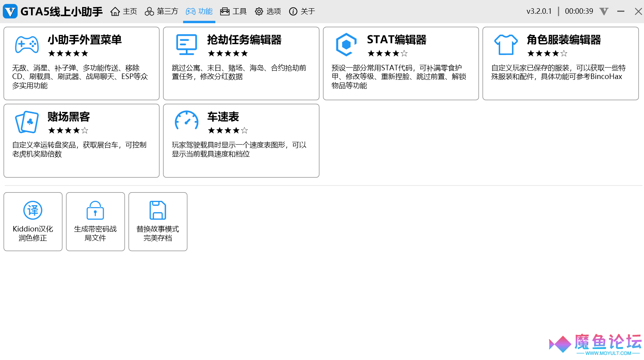Click the star rating under 抢劫任务编辑器
644x360 pixels.
tap(228, 53)
